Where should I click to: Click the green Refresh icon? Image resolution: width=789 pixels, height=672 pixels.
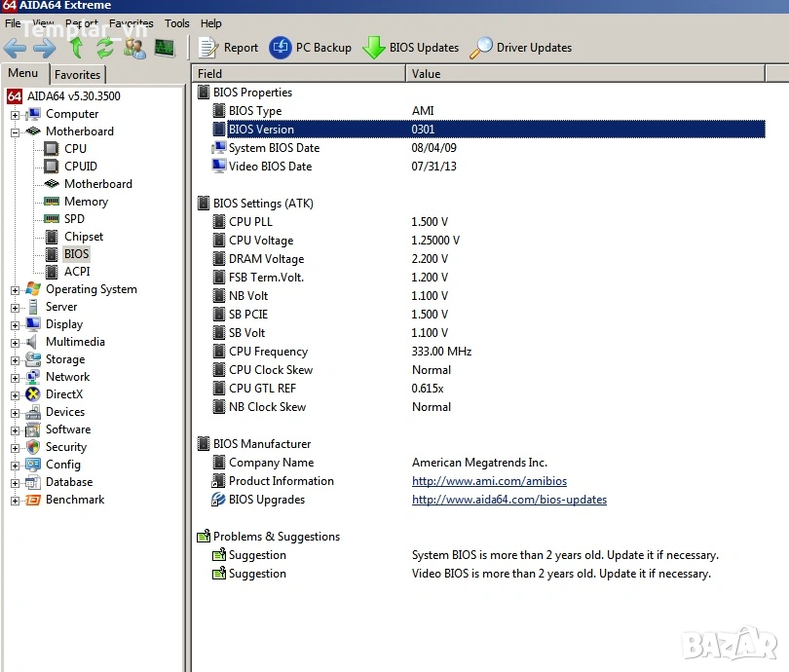(x=105, y=48)
